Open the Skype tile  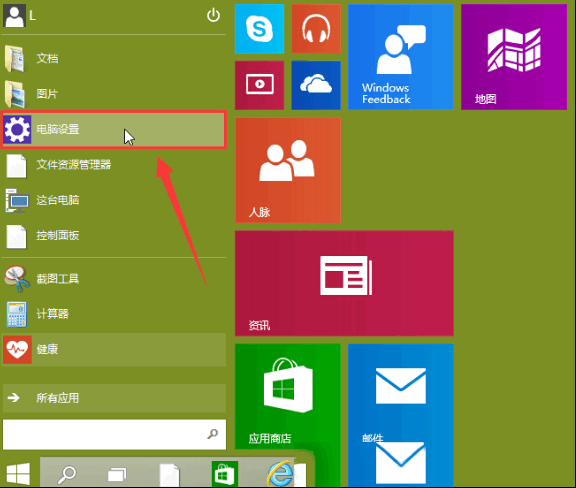pyautogui.click(x=259, y=29)
